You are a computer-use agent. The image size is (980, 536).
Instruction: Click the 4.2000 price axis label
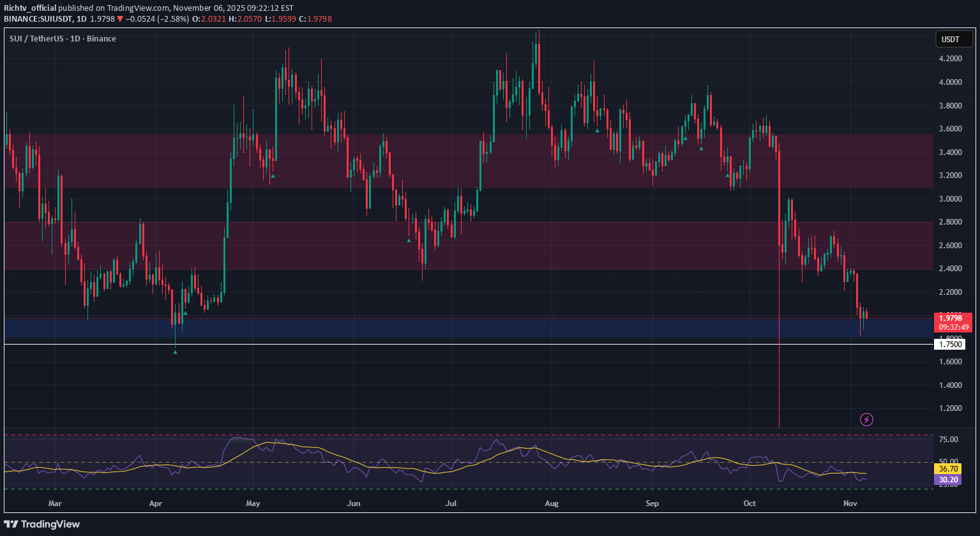pos(949,59)
